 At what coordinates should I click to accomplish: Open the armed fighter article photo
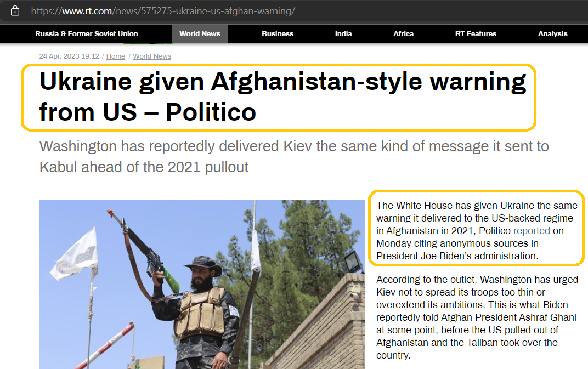(x=202, y=284)
